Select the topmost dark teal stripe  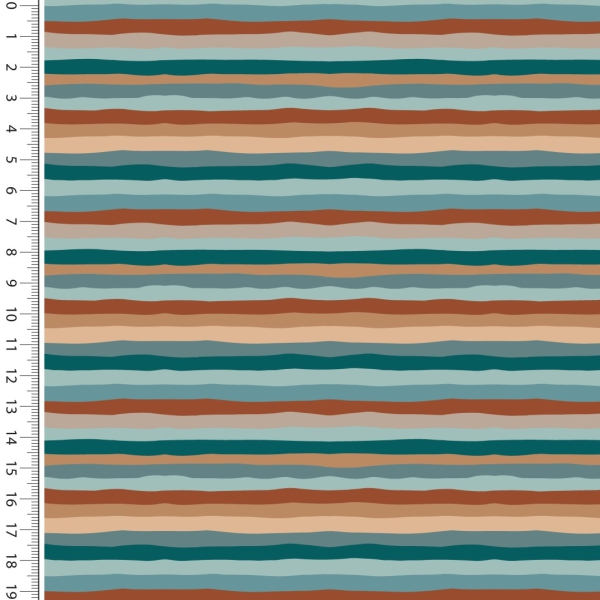tap(320, 66)
